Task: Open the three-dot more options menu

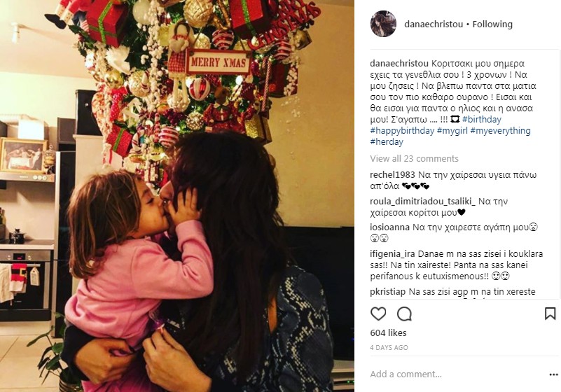Action: [553, 374]
